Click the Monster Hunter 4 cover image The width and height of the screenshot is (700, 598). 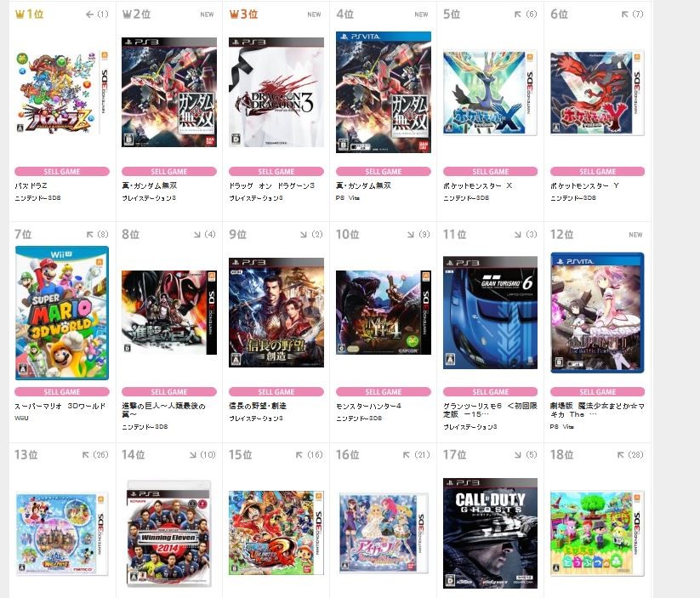click(x=384, y=313)
